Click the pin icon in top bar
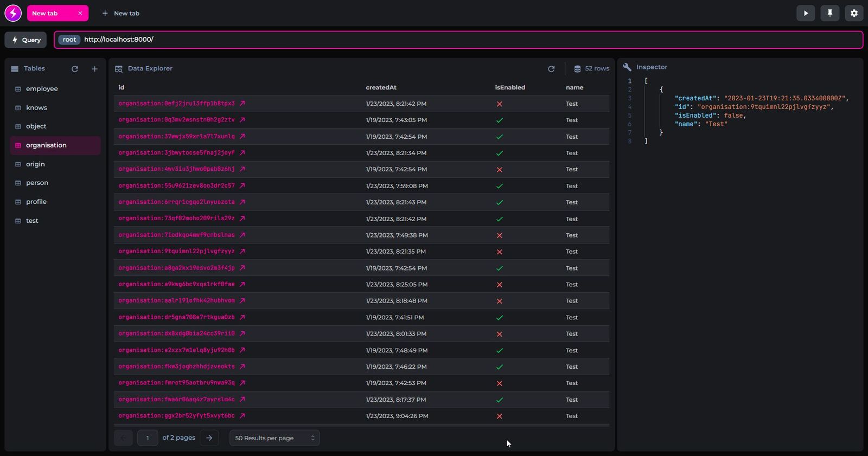This screenshot has height=456, width=868. (829, 13)
